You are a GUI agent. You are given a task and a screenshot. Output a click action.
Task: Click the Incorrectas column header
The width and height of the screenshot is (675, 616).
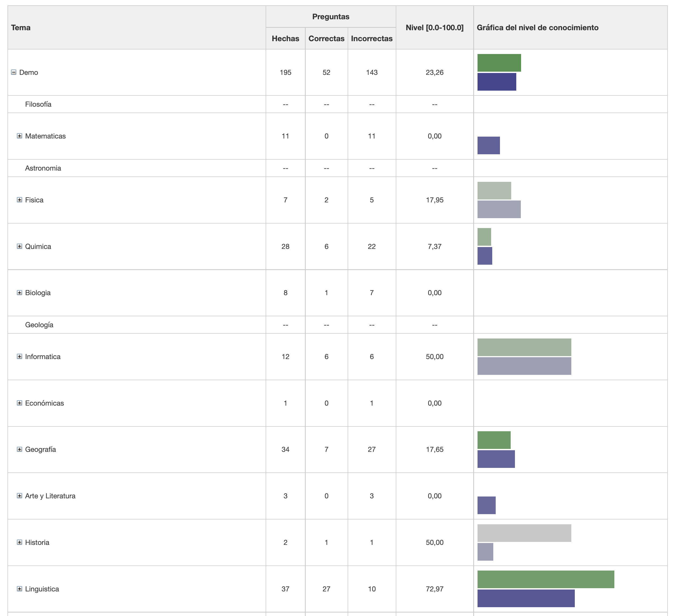click(x=371, y=38)
